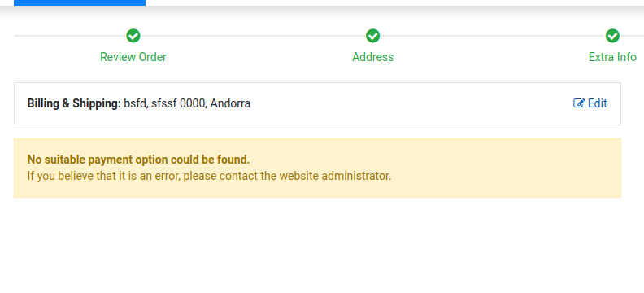Click the pencil edit icon beside Edit
This screenshot has height=293, width=644.
coord(579,103)
